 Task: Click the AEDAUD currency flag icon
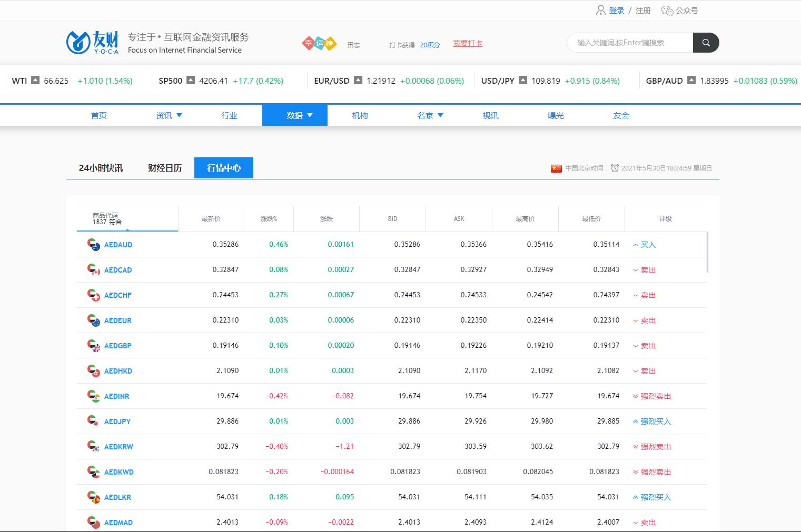coord(93,245)
